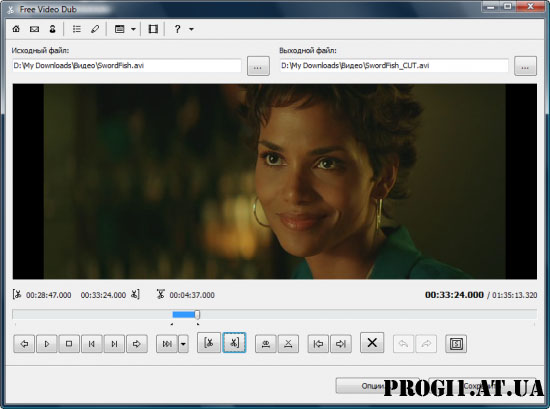Screen dimensions: 550x409
Task: Jump to the selection start
Action: (x=318, y=344)
